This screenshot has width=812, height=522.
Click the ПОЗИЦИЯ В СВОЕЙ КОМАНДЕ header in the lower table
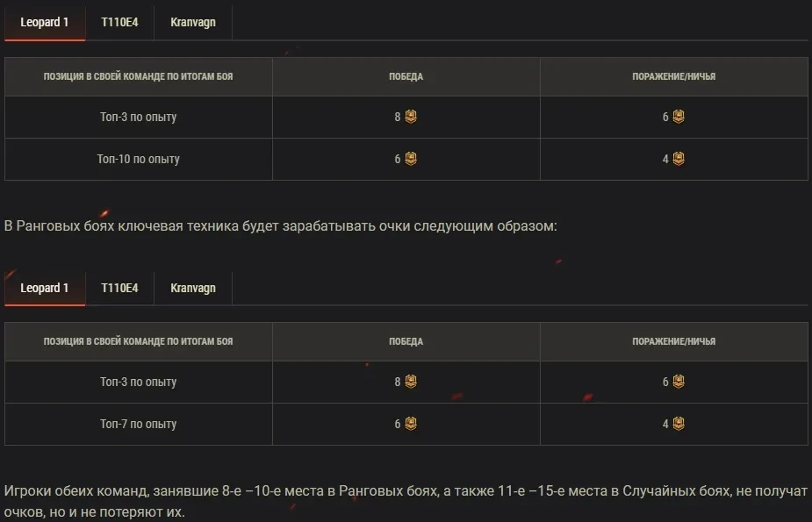point(139,341)
